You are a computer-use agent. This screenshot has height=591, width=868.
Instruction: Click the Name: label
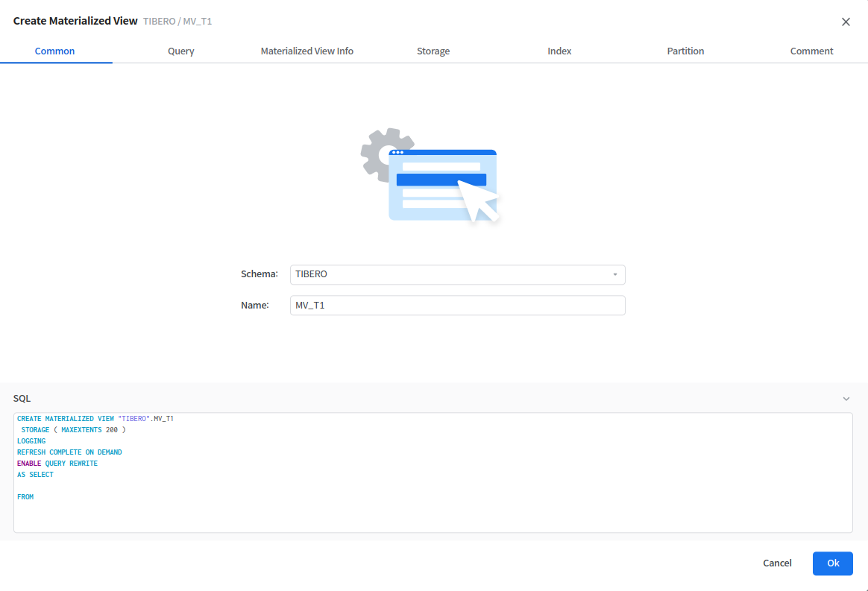[254, 305]
